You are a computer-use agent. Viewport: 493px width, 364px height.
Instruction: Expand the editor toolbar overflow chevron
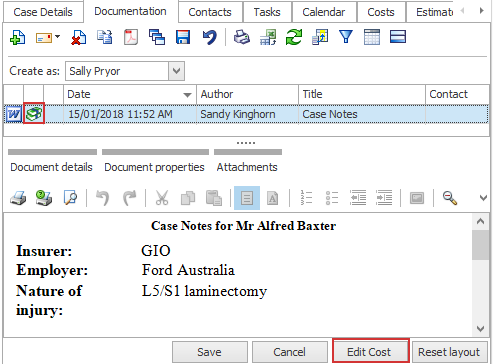click(483, 198)
